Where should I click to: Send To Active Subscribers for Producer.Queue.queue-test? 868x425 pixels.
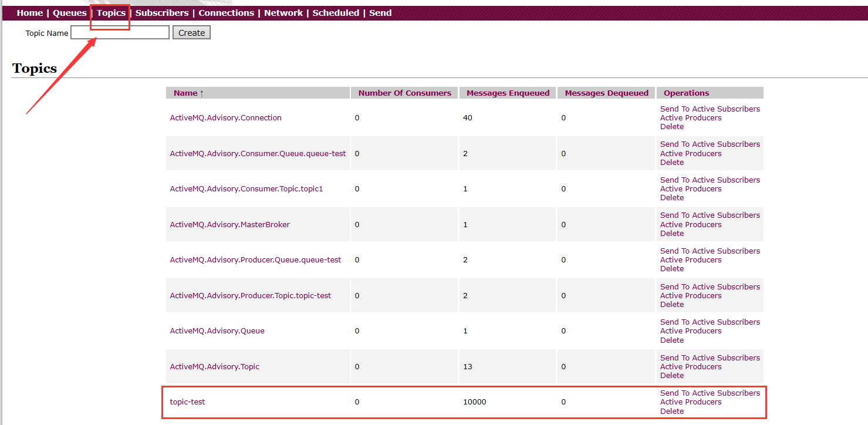click(710, 251)
